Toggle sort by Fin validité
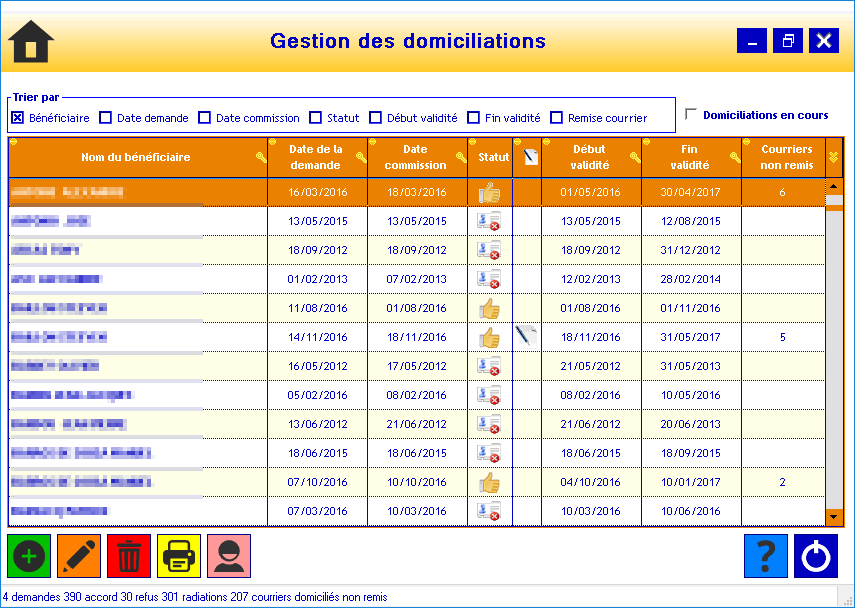This screenshot has height=608, width=855. click(474, 118)
